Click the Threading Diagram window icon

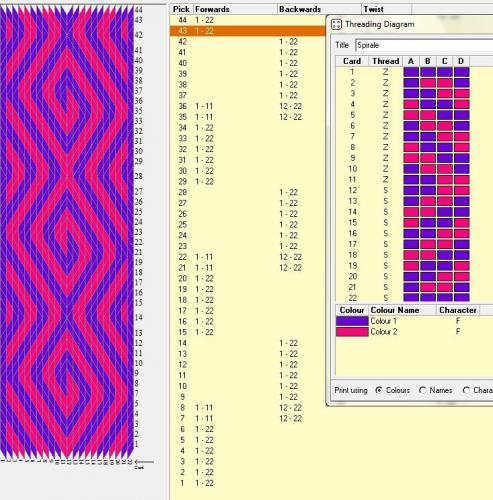(336, 24)
